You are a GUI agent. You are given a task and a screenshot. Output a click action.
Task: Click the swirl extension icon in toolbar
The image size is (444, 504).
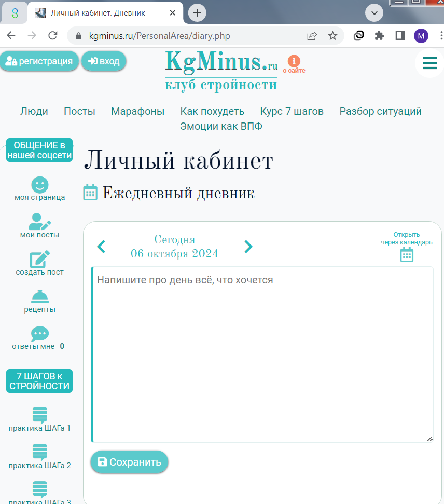click(358, 36)
